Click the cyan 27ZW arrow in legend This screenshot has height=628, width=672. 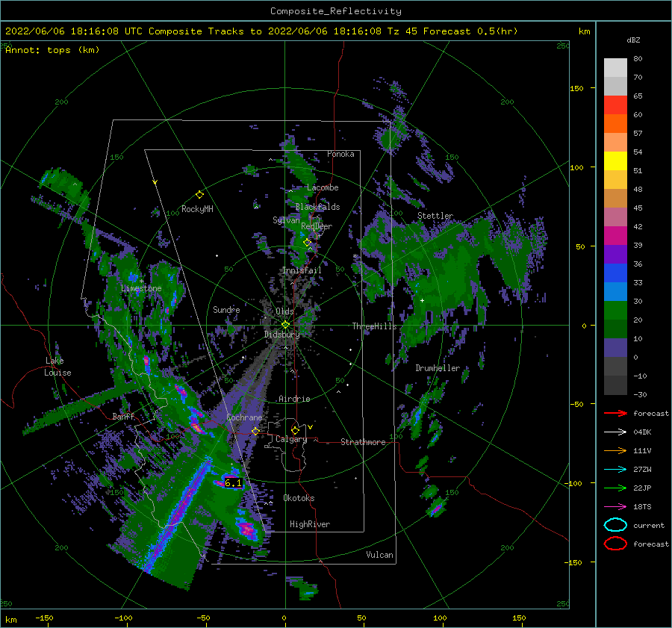[x=615, y=470]
